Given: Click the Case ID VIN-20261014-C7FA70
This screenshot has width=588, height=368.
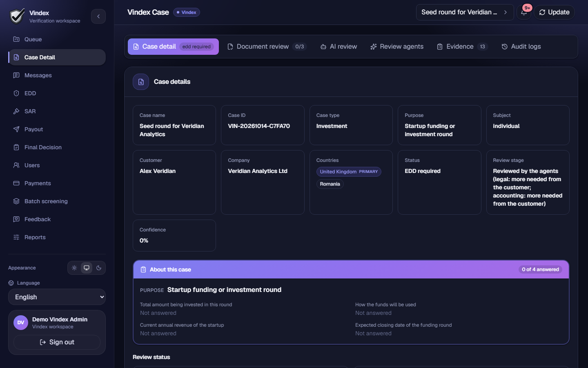Looking at the screenshot, I should tap(259, 126).
